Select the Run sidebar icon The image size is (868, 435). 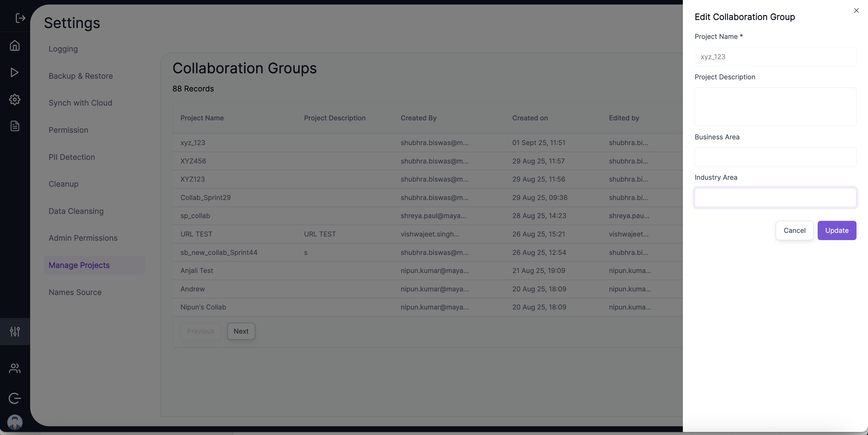point(14,72)
